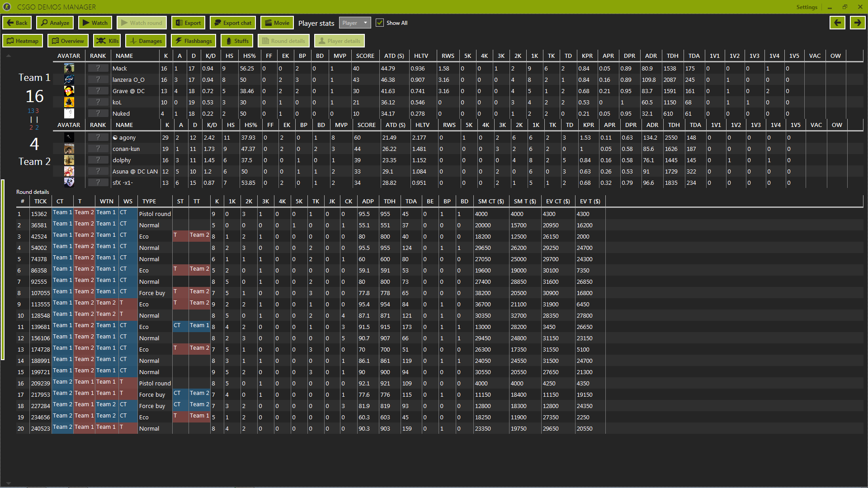Go to next demo arrow
This screenshot has height=488, width=868.
[x=857, y=23]
